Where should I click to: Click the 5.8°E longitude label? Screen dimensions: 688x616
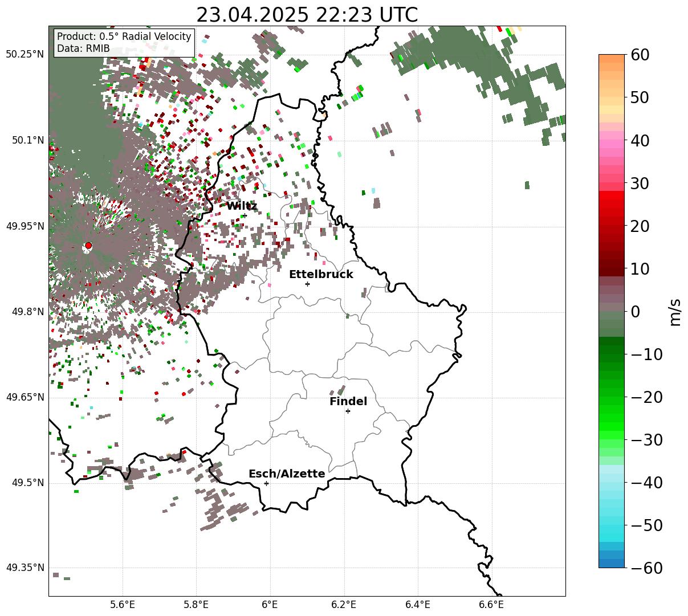(197, 604)
